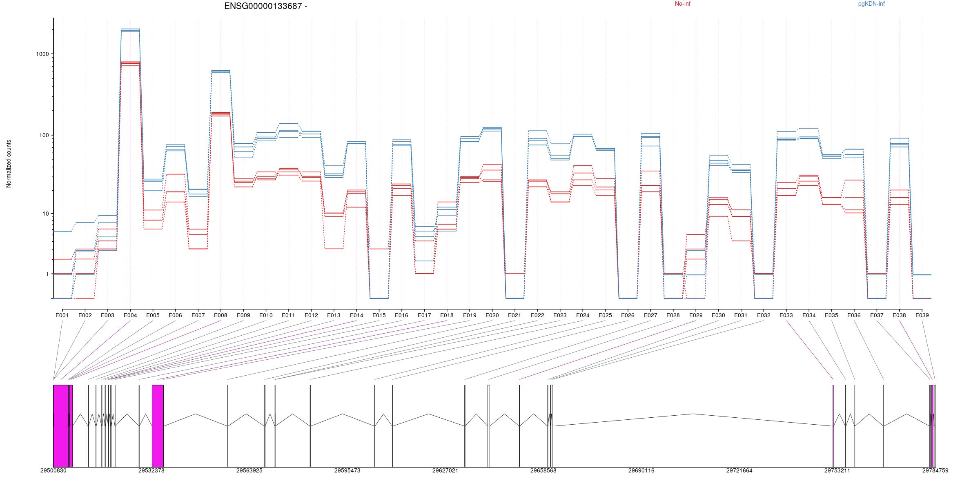980x490 pixels.
Task: Click y-axis tick label 1000
Action: (42, 54)
